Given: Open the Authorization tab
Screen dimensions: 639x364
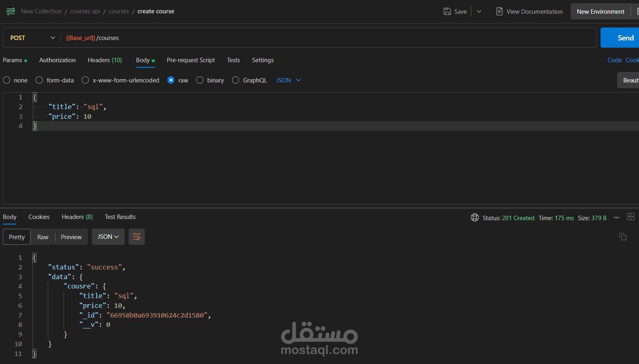Looking at the screenshot, I should (x=57, y=60).
